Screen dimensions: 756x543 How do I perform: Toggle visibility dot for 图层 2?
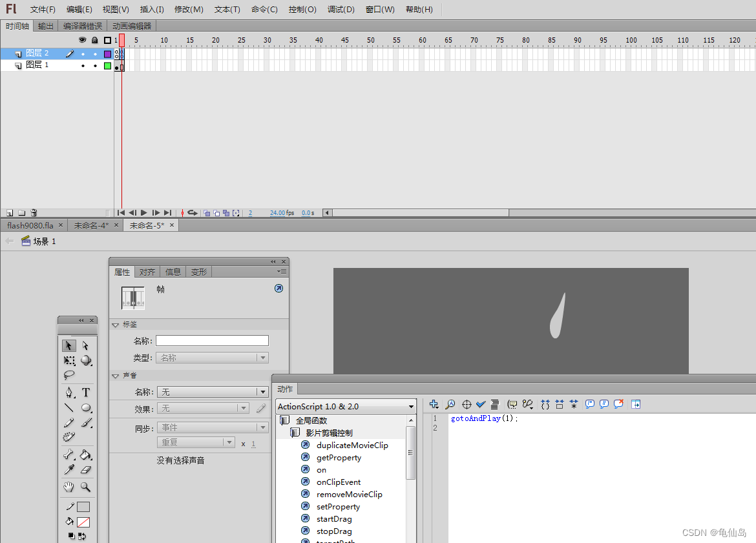pyautogui.click(x=83, y=54)
